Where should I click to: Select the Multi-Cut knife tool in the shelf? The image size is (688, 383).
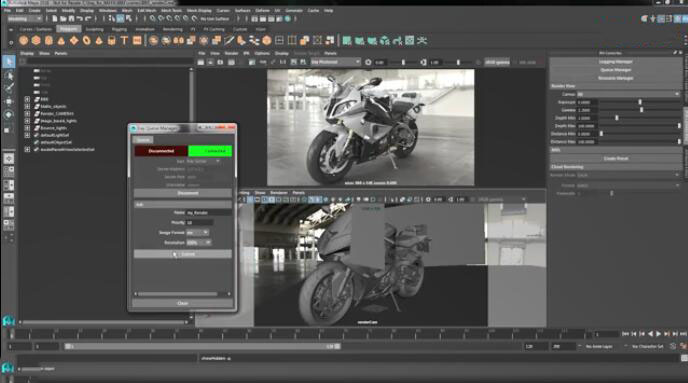pyautogui.click(x=229, y=41)
